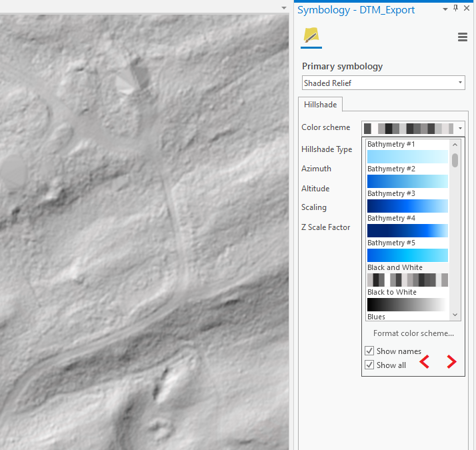Close the Symbology pane
Viewport: 476px width, 450px height.
[x=467, y=9]
